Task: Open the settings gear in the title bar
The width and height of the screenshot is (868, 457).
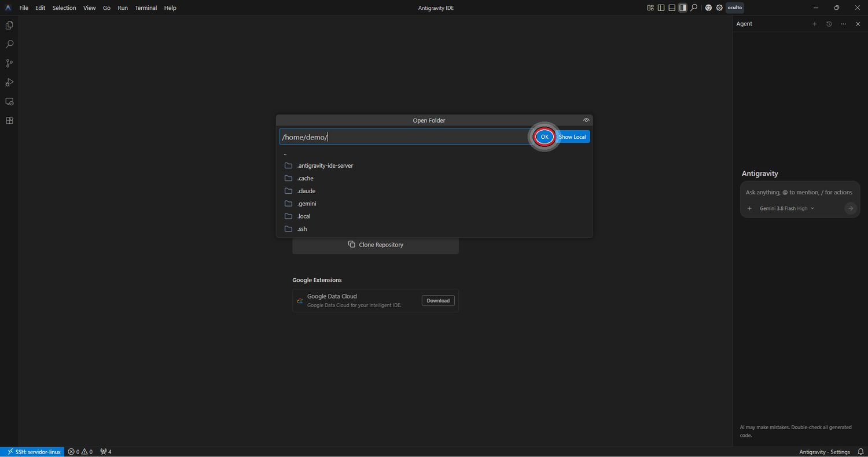Action: pos(719,8)
